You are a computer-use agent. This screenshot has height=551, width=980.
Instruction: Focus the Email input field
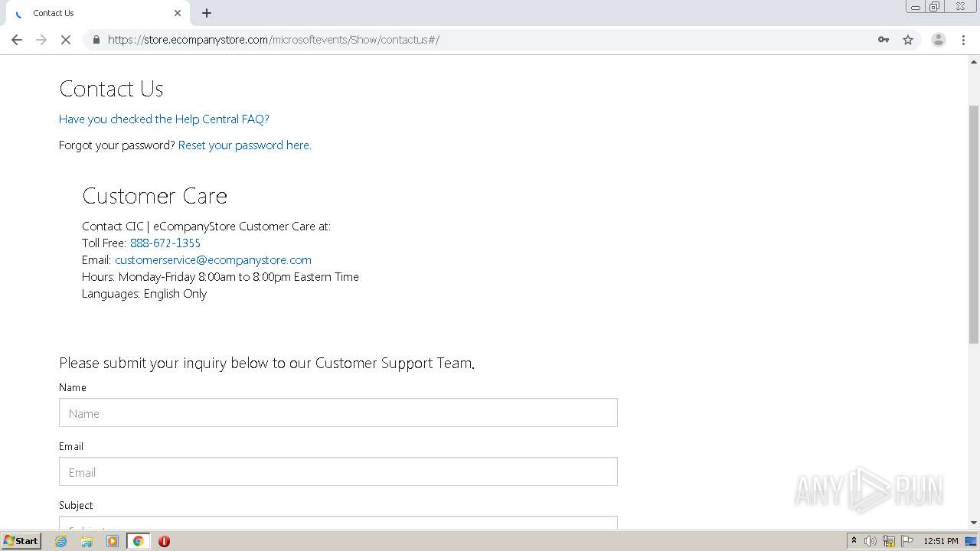pyautogui.click(x=338, y=471)
